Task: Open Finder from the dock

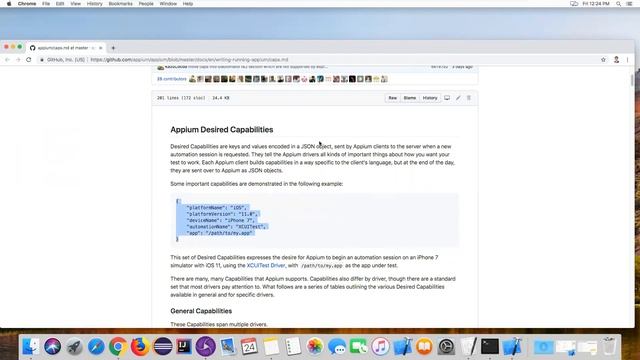Action: [31, 347]
